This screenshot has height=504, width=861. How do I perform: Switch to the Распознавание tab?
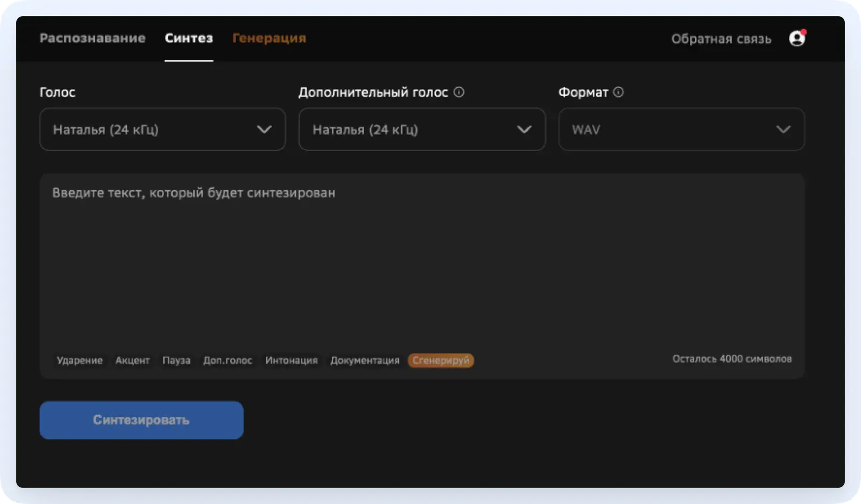coord(93,38)
